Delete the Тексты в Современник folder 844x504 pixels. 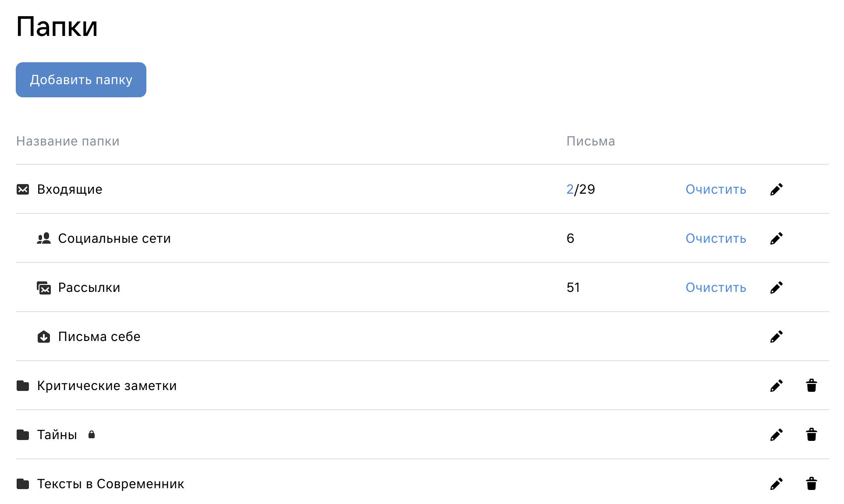coord(811,484)
